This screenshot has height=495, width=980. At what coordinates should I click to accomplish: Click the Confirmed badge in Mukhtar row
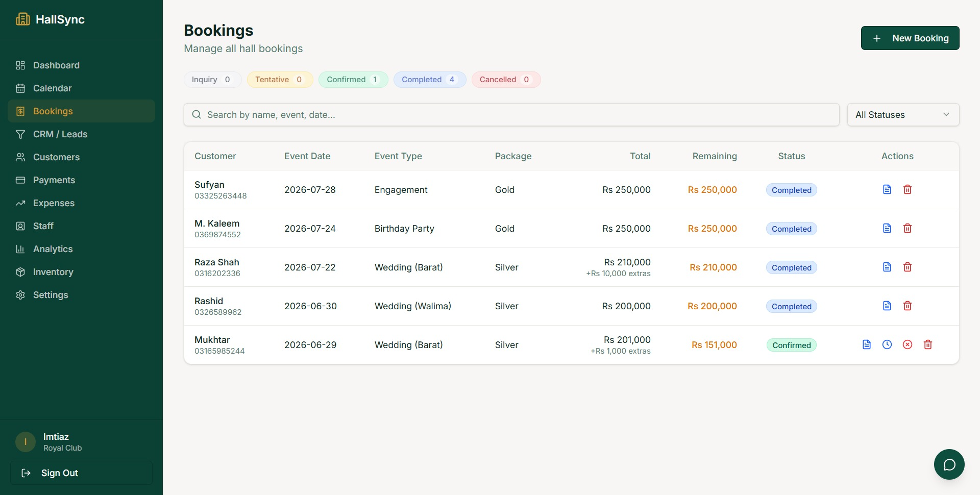coord(792,345)
